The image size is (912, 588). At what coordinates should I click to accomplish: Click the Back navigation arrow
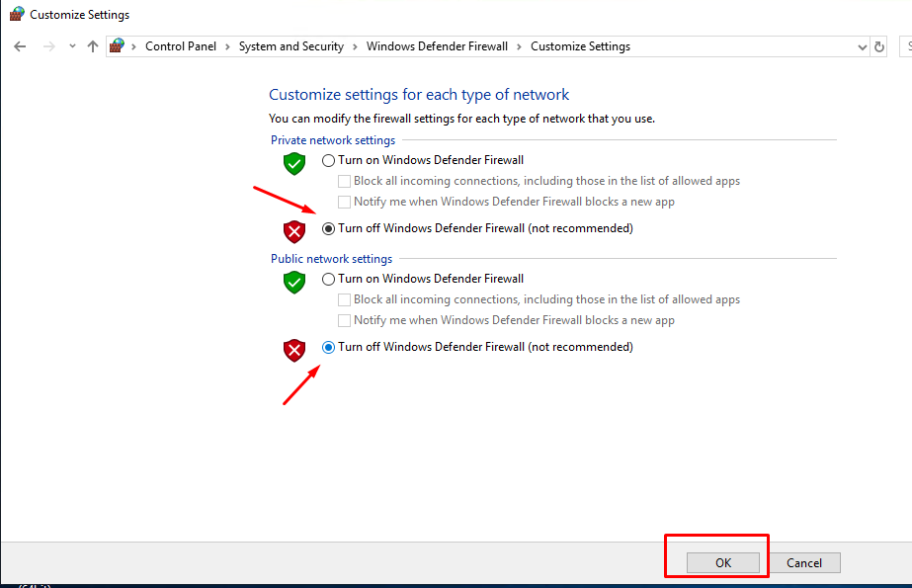coord(20,46)
